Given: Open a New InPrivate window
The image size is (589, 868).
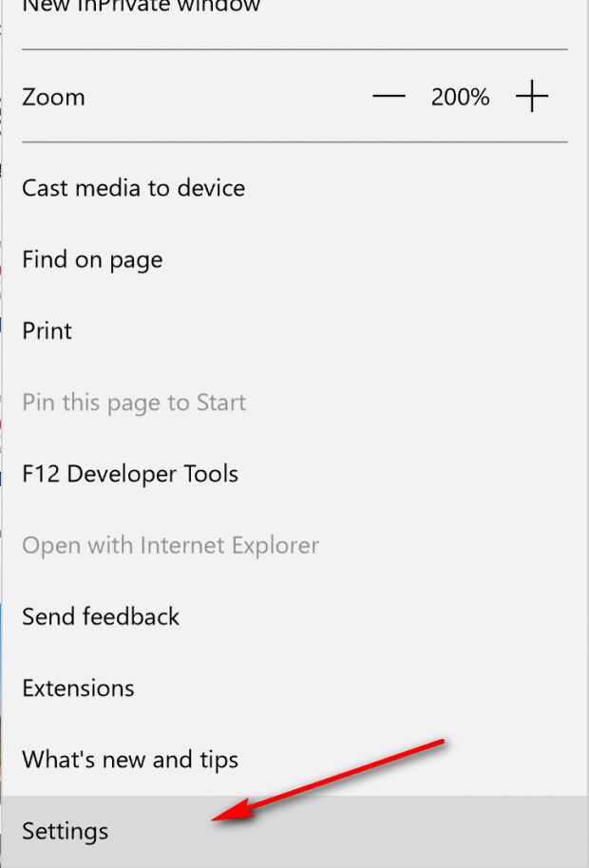Looking at the screenshot, I should tap(141, 6).
